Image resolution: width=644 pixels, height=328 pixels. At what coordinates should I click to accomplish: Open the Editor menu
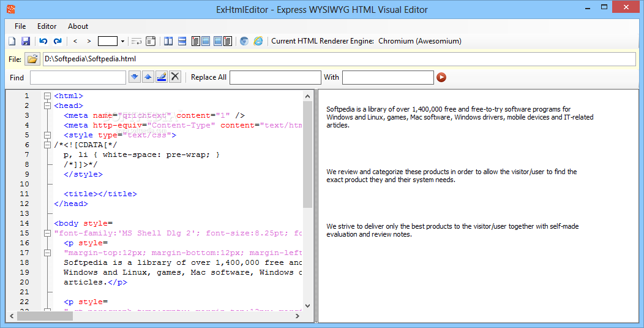47,26
